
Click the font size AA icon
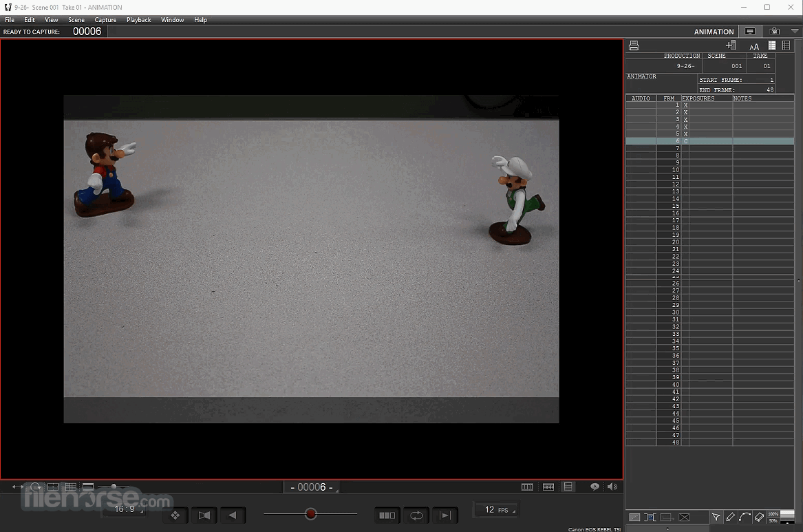tap(754, 46)
